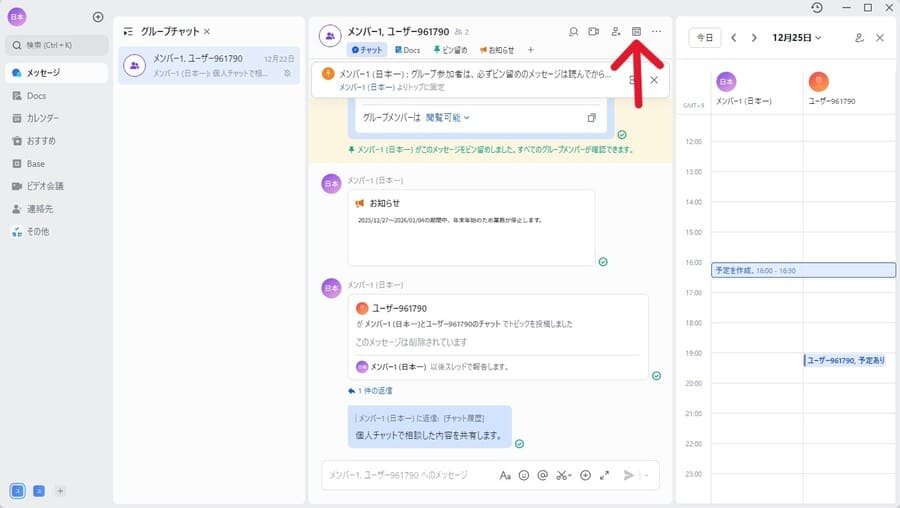The height and width of the screenshot is (508, 900).
Task: Send the message with the arrow button
Action: pos(629,475)
